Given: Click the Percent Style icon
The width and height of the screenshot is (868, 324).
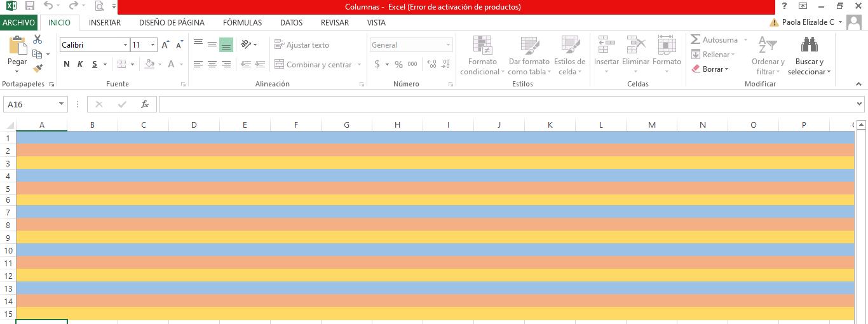Looking at the screenshot, I should pos(398,64).
